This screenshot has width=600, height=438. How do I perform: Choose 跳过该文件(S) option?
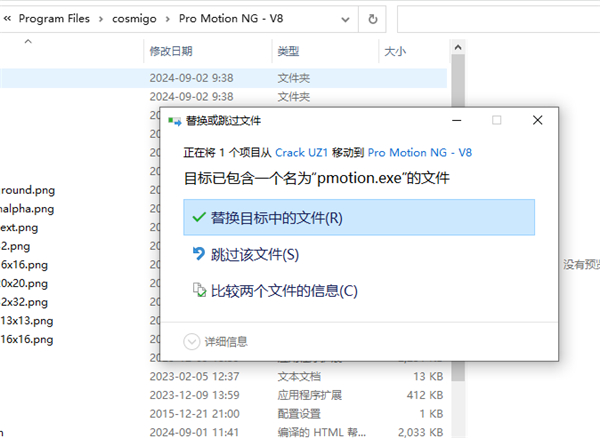pos(255,254)
